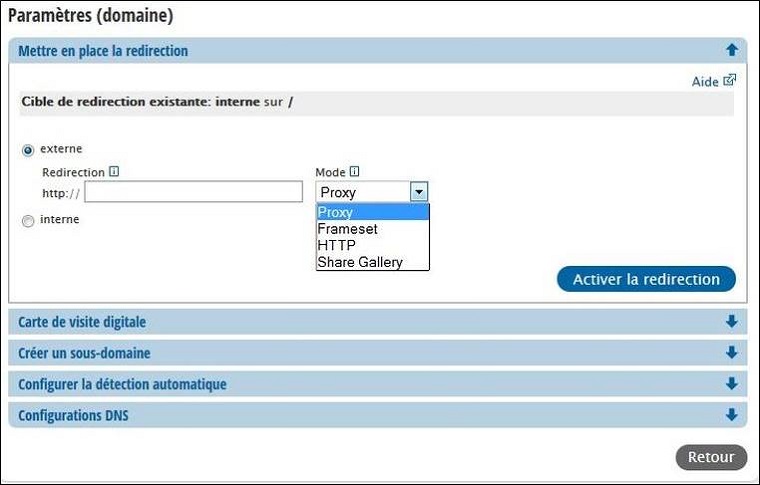This screenshot has width=760, height=485.
Task: Click the http:// prefix label
Action: pyautogui.click(x=61, y=193)
